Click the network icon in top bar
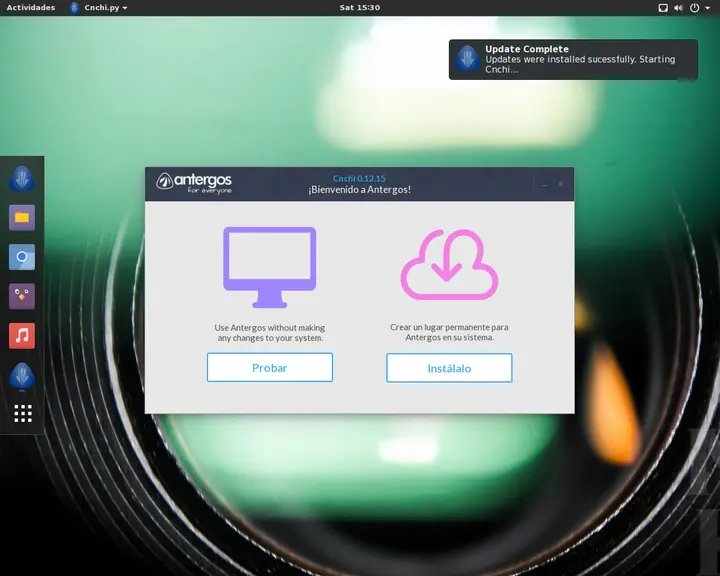Viewport: 720px width, 576px height. click(x=663, y=8)
